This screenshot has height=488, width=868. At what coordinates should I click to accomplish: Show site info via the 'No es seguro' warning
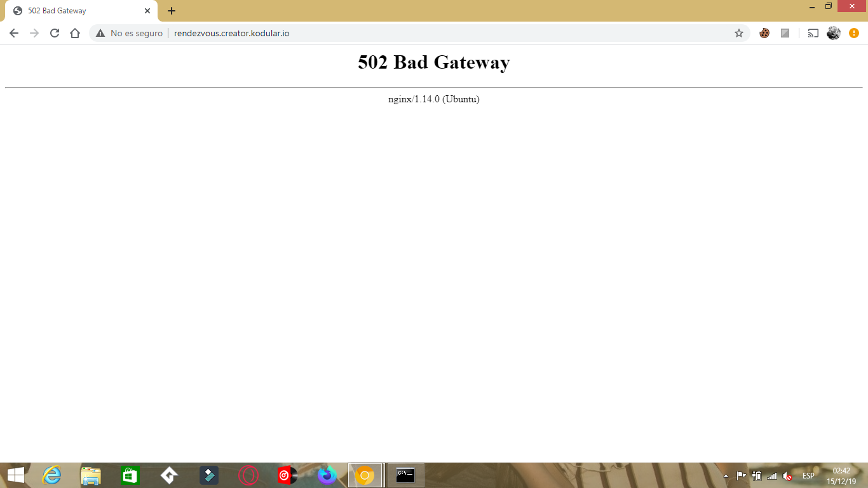pyautogui.click(x=129, y=33)
